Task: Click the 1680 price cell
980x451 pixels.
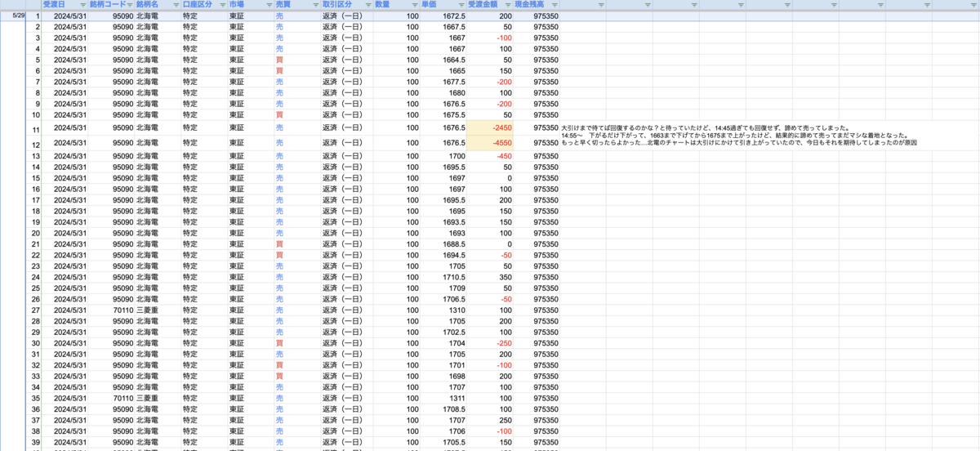Action: tap(443, 93)
